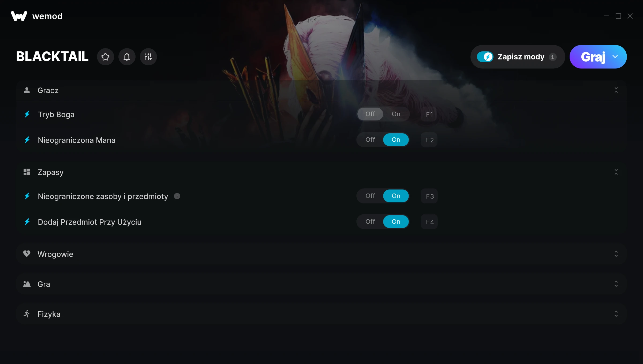Viewport: 643px width, 364px height.
Task: Start the game with Graj button
Action: pyautogui.click(x=593, y=57)
